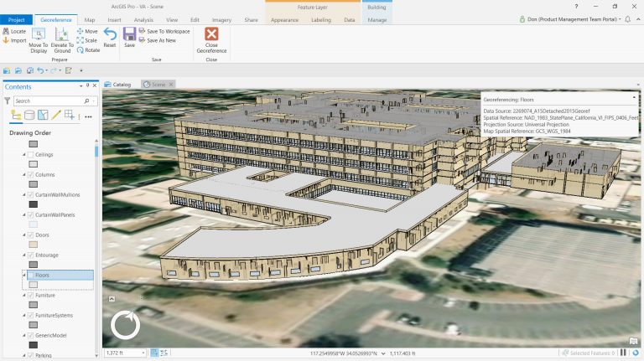Click the Open Project quick access icon

pyautogui.click(x=18, y=70)
